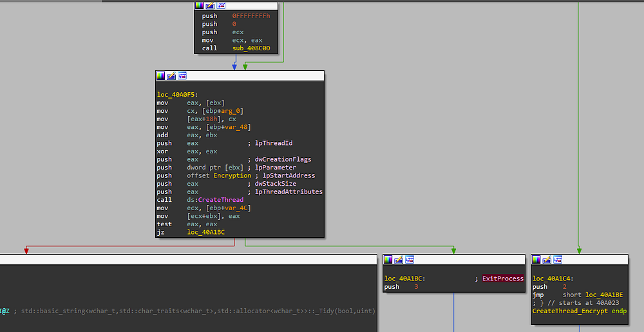Select the CreateThread_Encrypt endp label
This screenshot has height=332, width=644.
click(580, 311)
